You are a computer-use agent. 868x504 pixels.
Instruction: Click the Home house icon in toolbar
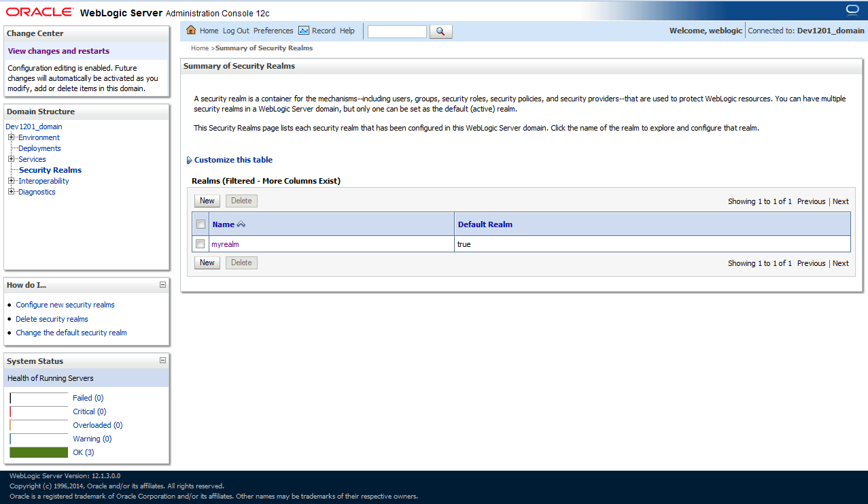coord(191,31)
